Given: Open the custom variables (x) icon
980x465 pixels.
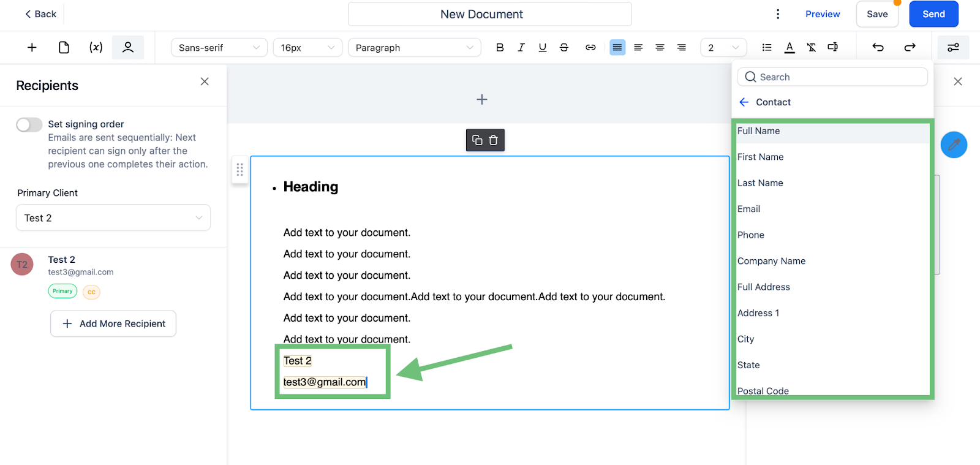Looking at the screenshot, I should (96, 47).
